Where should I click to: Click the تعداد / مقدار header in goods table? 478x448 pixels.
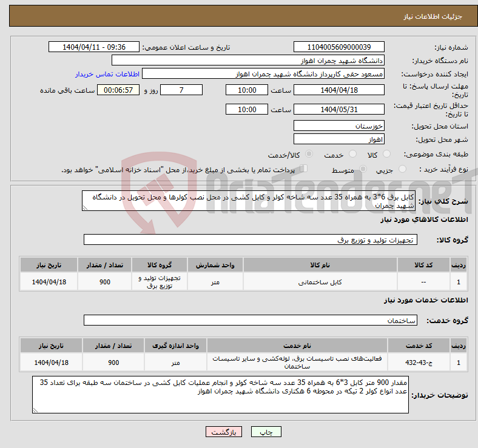tap(104, 265)
